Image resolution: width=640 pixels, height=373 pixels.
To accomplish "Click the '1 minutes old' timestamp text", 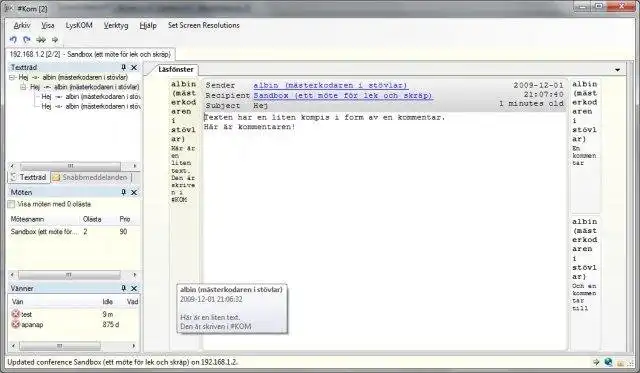I will [x=531, y=104].
